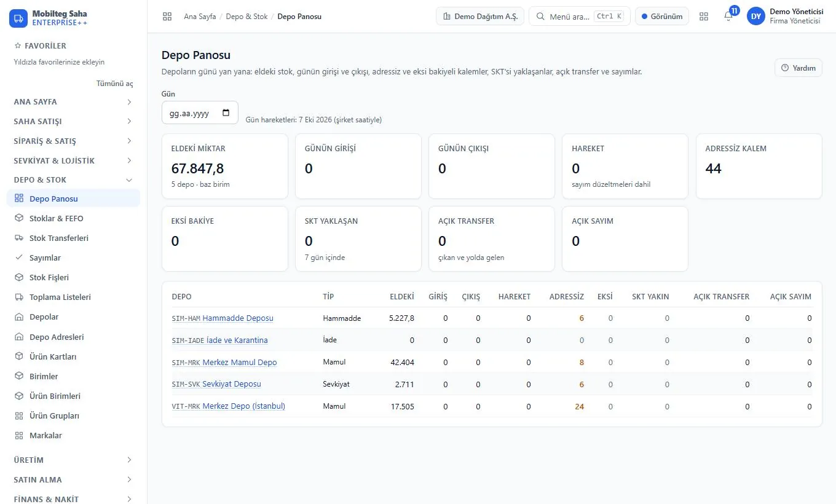Click the Sayımlar checkmark icon
The image size is (836, 504).
[x=18, y=258]
